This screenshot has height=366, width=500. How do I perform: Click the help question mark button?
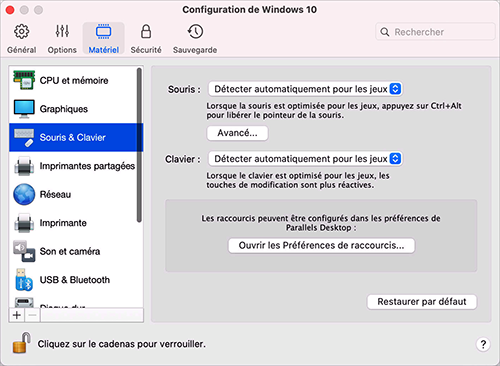[x=483, y=344]
